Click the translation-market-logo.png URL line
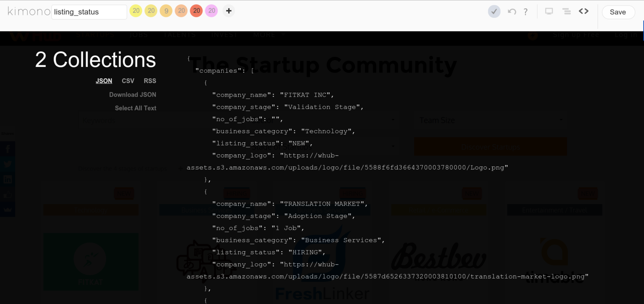Viewport: 644px width, 304px height. pyautogui.click(x=388, y=277)
